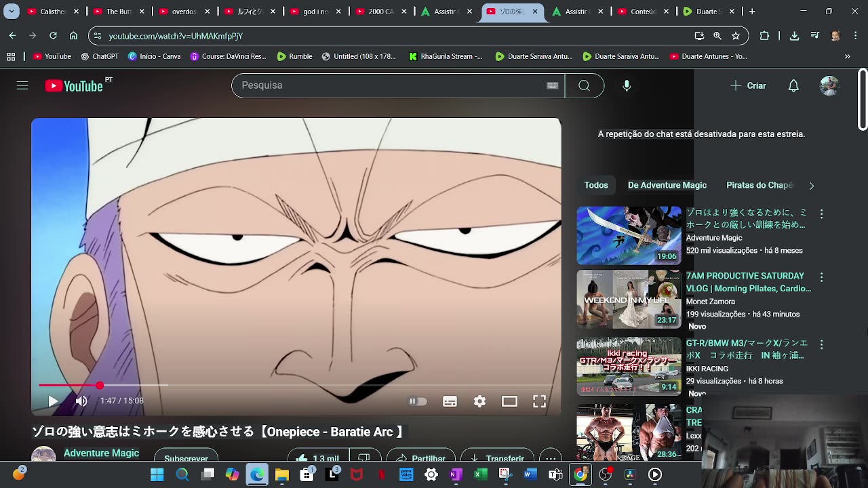The image size is (868, 488).
Task: Play the video
Action: coord(53,401)
